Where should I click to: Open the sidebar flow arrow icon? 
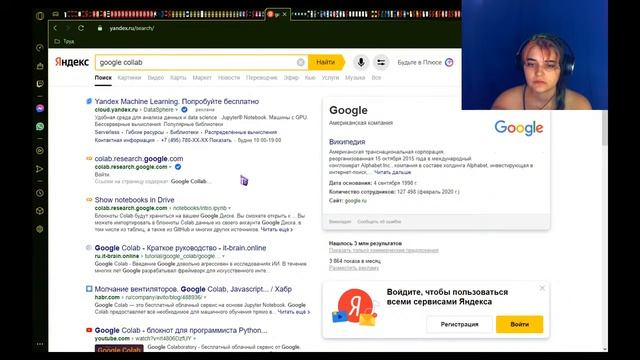pos(40,169)
